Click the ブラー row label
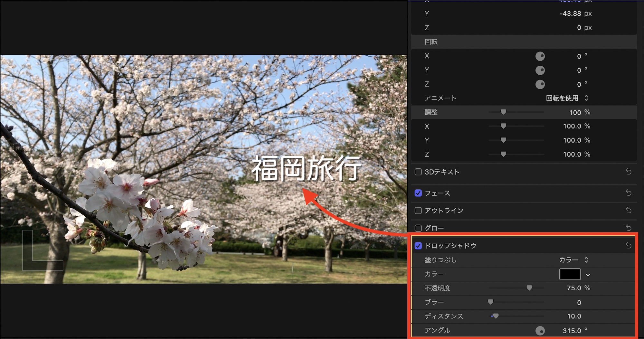Image resolution: width=644 pixels, height=339 pixels. pos(434,302)
